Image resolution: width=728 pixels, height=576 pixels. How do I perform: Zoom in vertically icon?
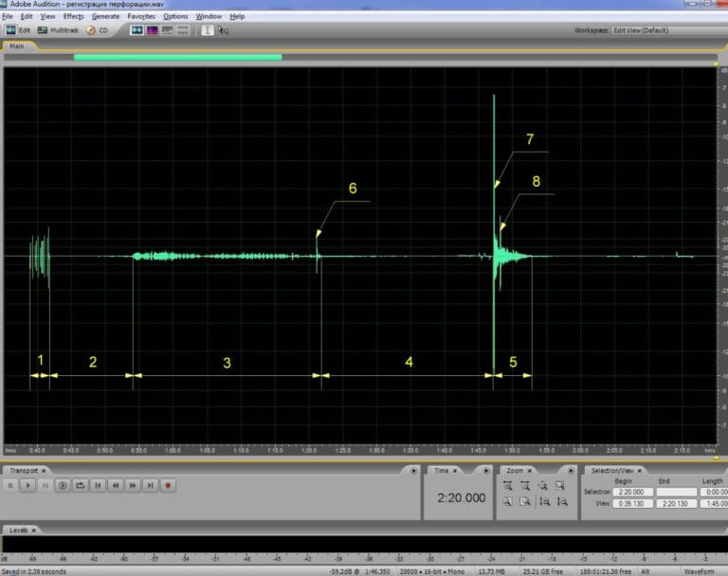click(544, 501)
